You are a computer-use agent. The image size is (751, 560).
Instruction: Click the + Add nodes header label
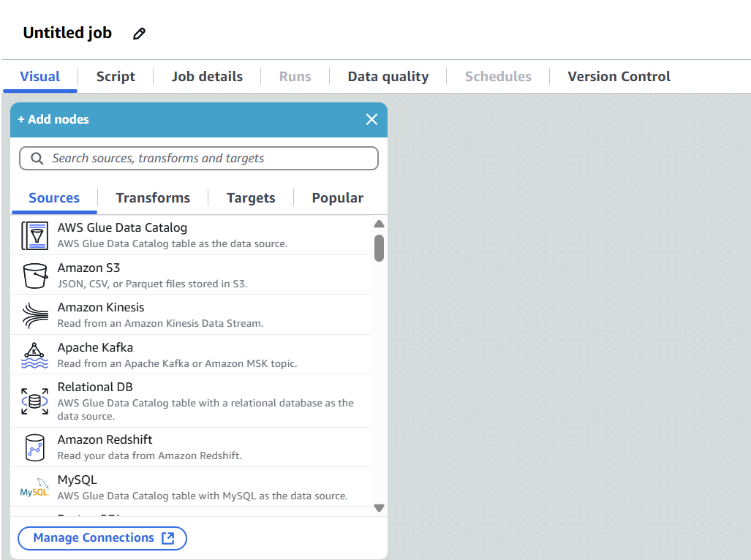tap(53, 120)
